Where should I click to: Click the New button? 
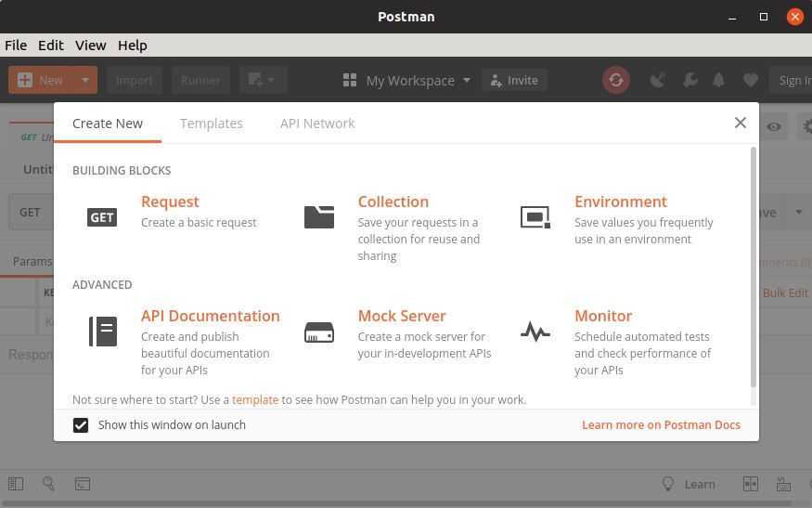tap(41, 81)
